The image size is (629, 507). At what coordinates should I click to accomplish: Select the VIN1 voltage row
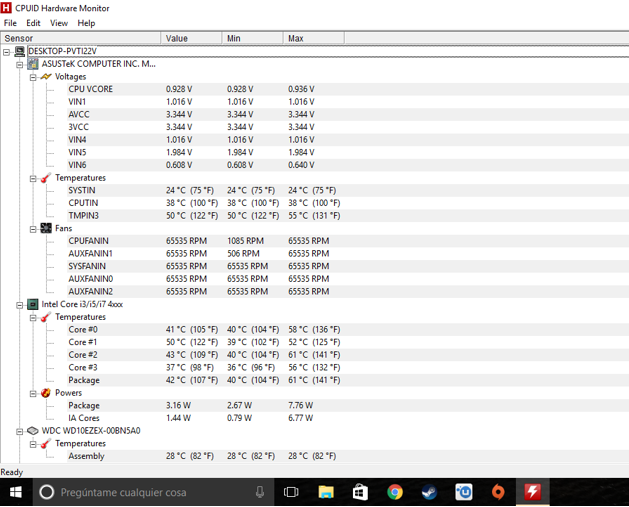(x=348, y=102)
